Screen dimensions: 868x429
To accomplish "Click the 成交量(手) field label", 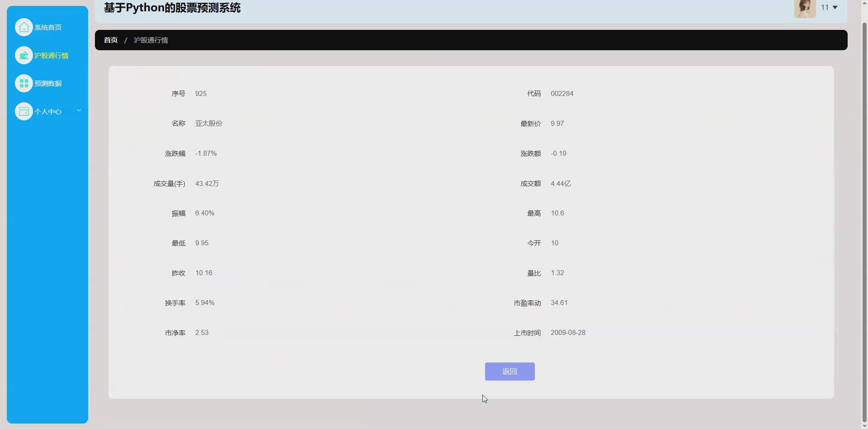I will click(x=170, y=184).
